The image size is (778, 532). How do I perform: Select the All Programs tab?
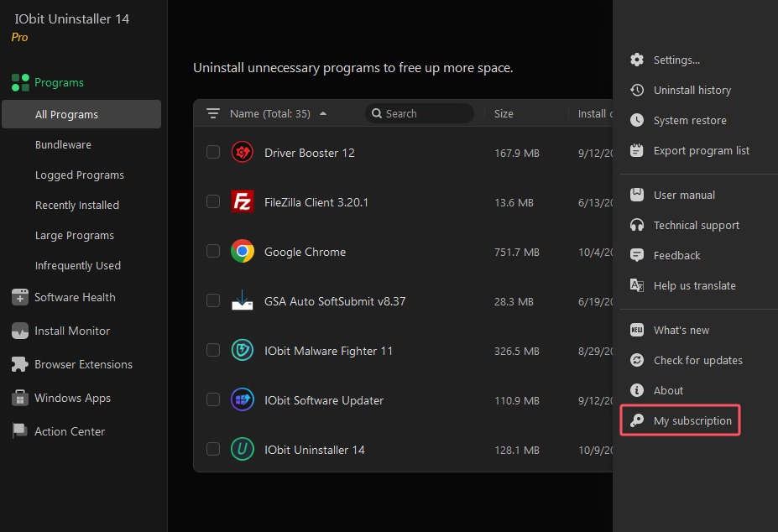(x=81, y=114)
